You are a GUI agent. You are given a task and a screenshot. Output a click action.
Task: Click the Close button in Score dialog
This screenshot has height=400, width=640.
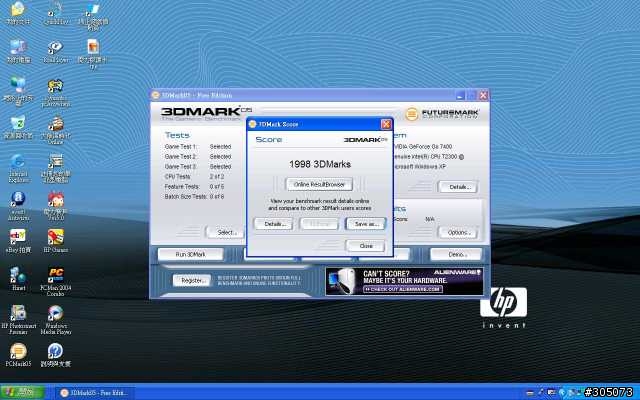tap(366, 246)
